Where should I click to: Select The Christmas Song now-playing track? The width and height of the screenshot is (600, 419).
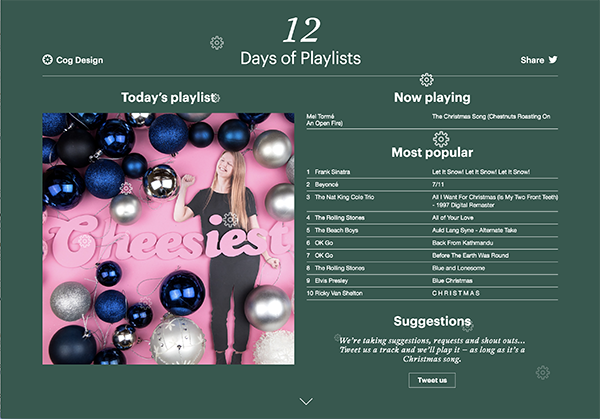[x=491, y=116]
